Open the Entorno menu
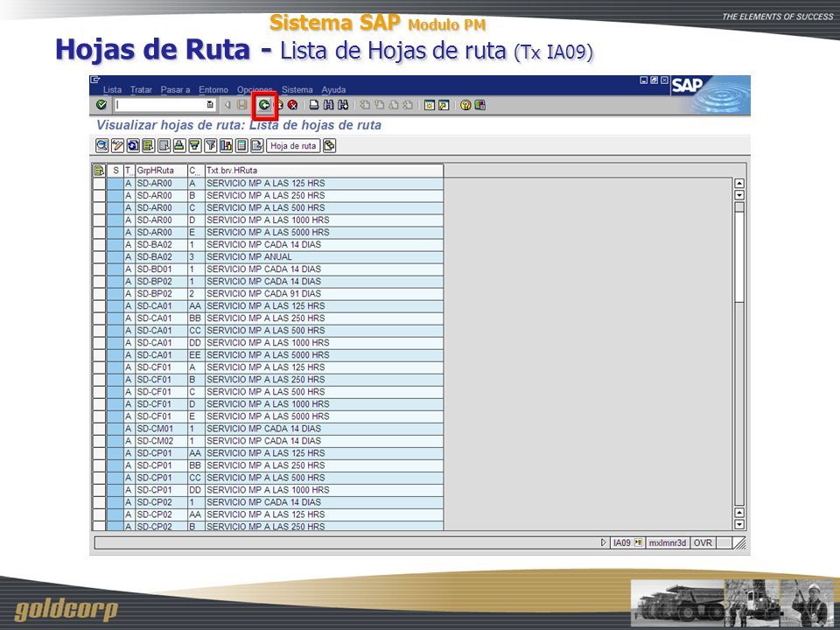 coord(213,89)
